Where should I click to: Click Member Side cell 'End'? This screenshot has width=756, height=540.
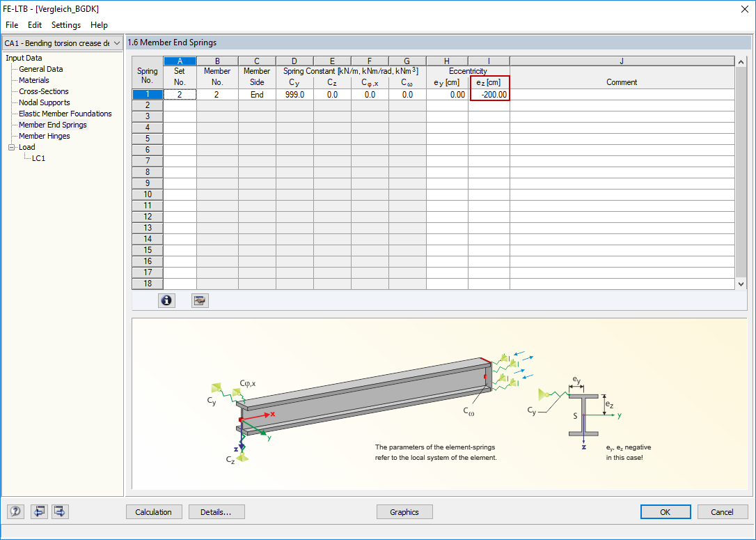point(257,95)
